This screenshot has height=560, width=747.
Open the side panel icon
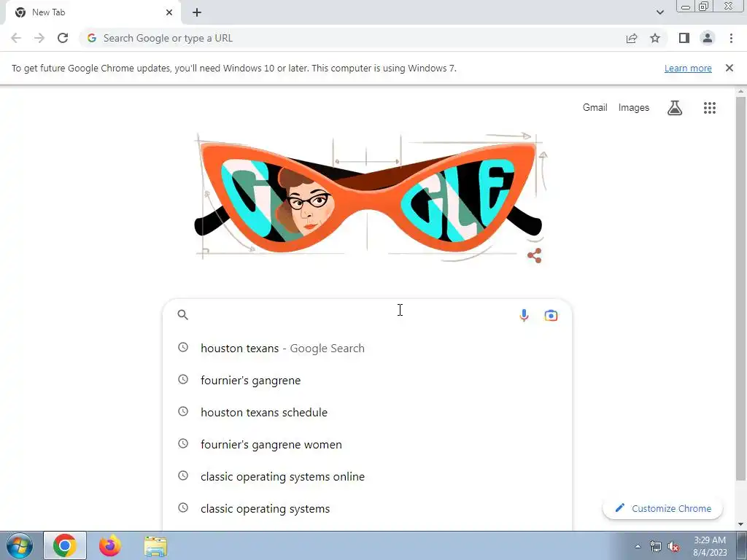tap(684, 38)
